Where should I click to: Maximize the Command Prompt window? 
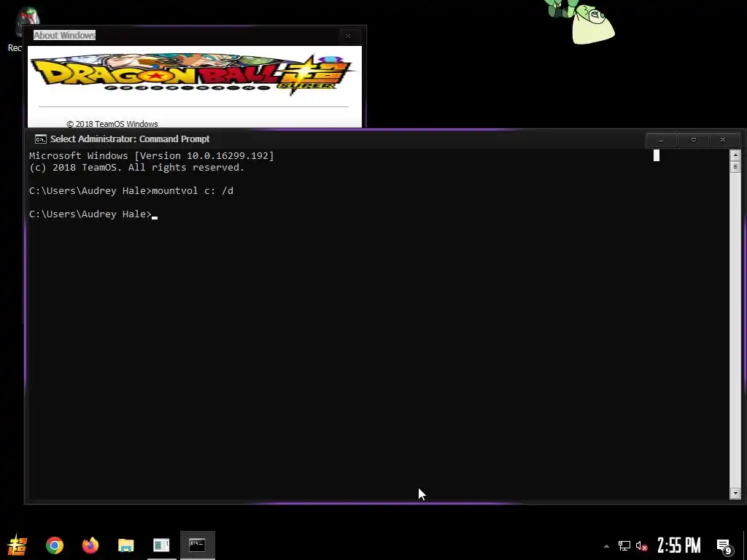point(693,140)
